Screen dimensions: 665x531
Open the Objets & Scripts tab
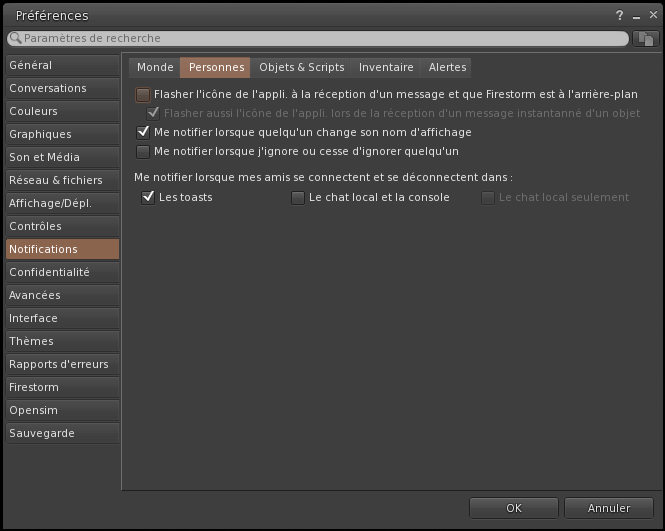pyautogui.click(x=301, y=67)
